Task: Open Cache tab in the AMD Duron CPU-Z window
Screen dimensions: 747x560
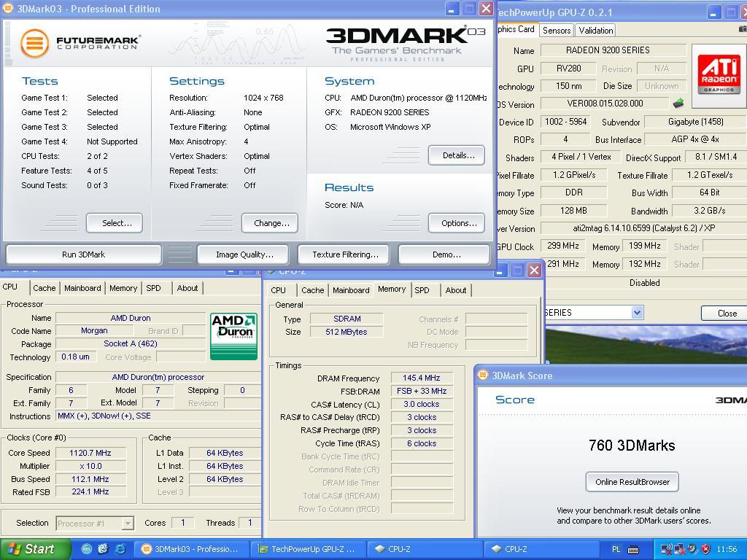Action: 44,288
